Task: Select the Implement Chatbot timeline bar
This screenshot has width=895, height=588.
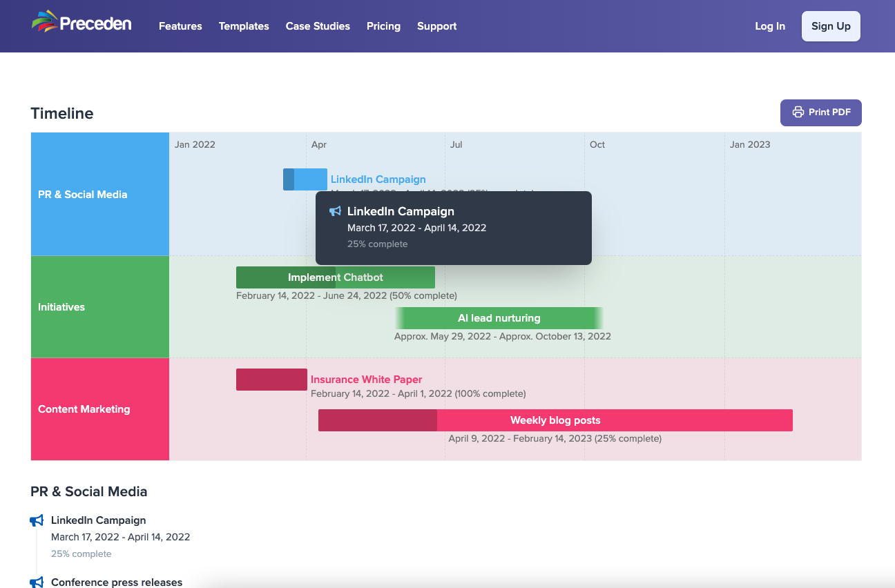Action: click(x=336, y=277)
